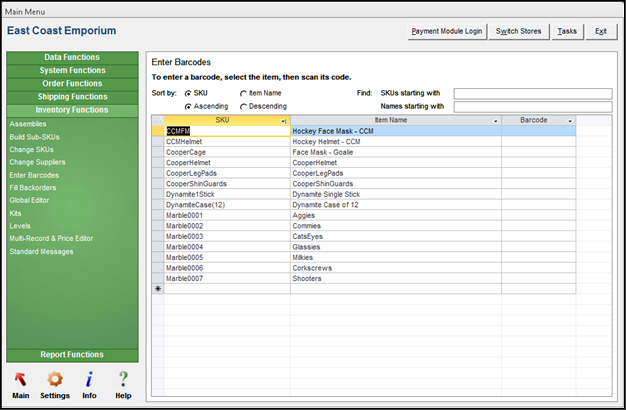626x410 pixels.
Task: Select sort by Item Name radio button
Action: 243,93
